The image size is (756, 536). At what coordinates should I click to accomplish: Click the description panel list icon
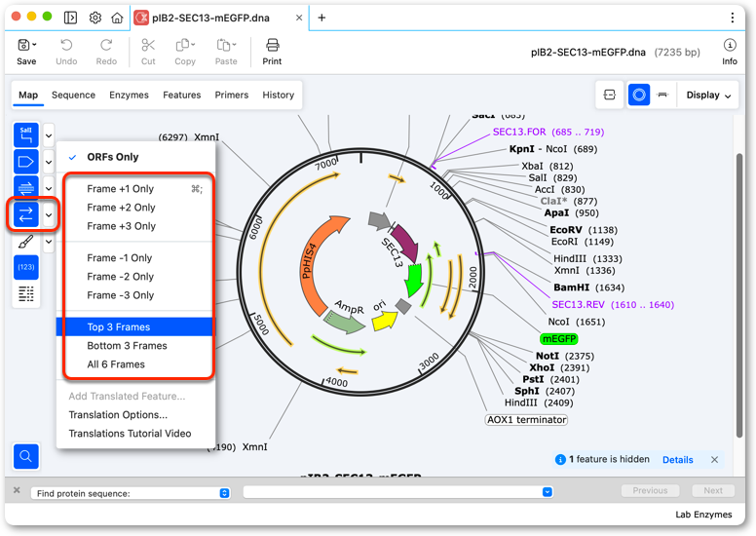pyautogui.click(x=26, y=293)
